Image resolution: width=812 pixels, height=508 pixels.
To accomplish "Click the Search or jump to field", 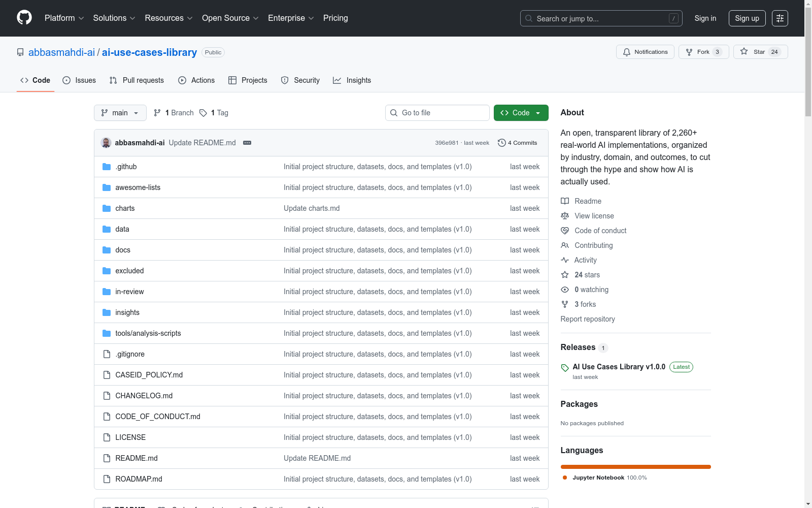I will 601,18.
